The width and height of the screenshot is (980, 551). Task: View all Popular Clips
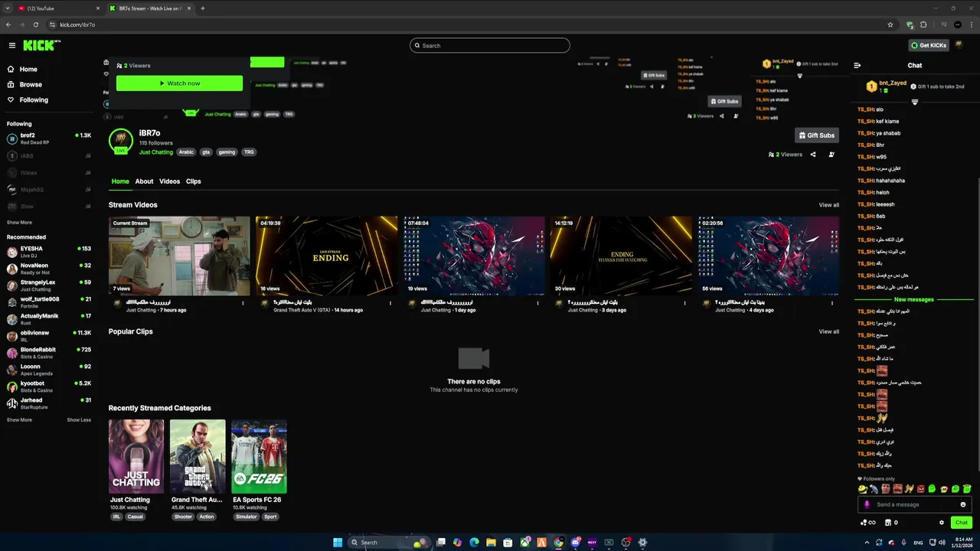tap(828, 331)
